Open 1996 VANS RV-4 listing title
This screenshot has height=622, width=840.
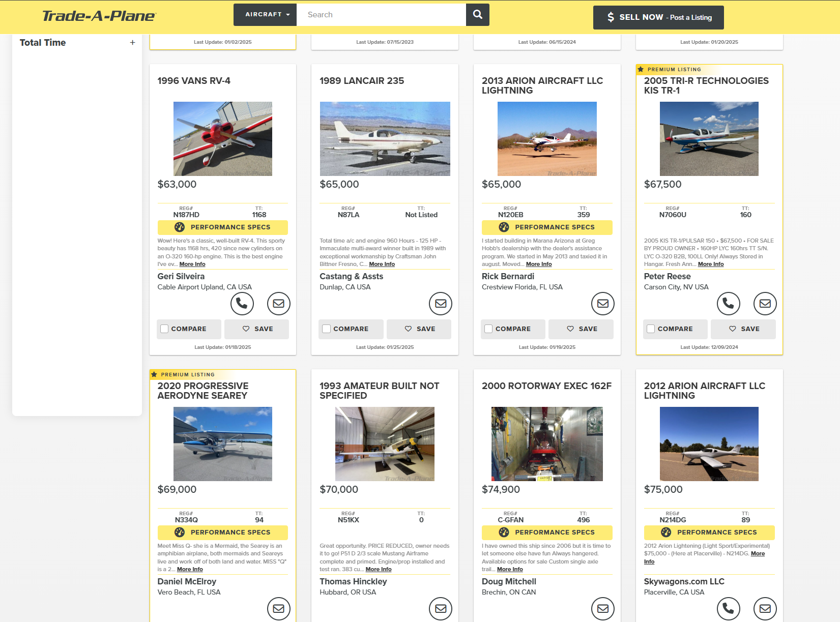pos(194,81)
